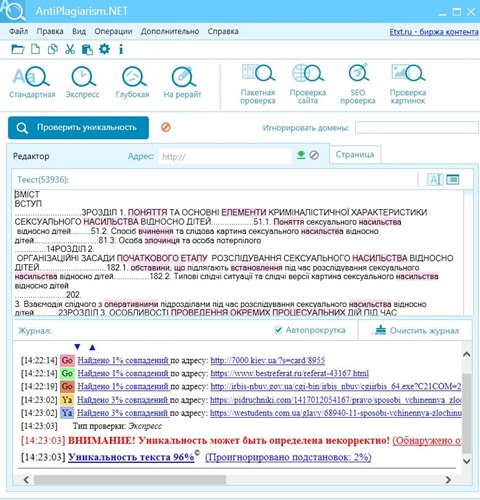Jump to previous match up arrow

[92, 347]
